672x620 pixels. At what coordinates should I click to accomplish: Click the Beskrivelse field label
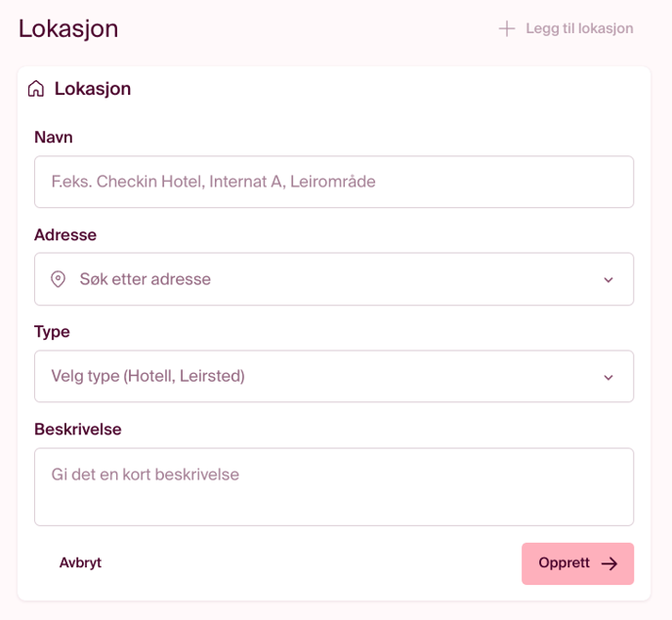[78, 430]
